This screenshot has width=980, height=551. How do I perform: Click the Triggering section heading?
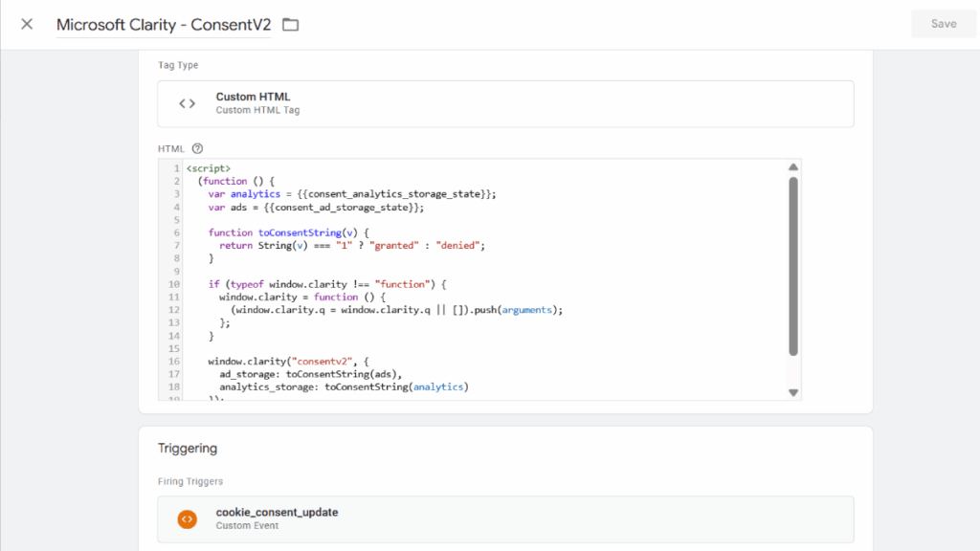tap(188, 449)
